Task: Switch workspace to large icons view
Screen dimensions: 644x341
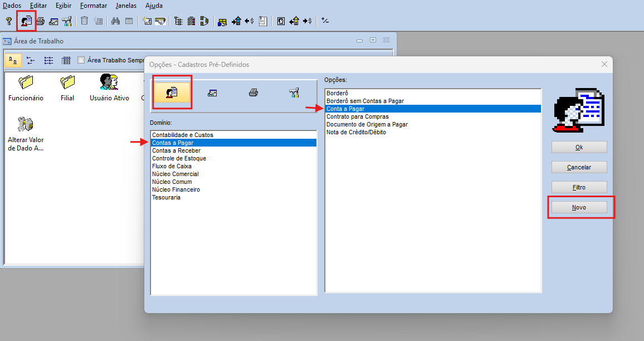Action: pyautogui.click(x=14, y=60)
